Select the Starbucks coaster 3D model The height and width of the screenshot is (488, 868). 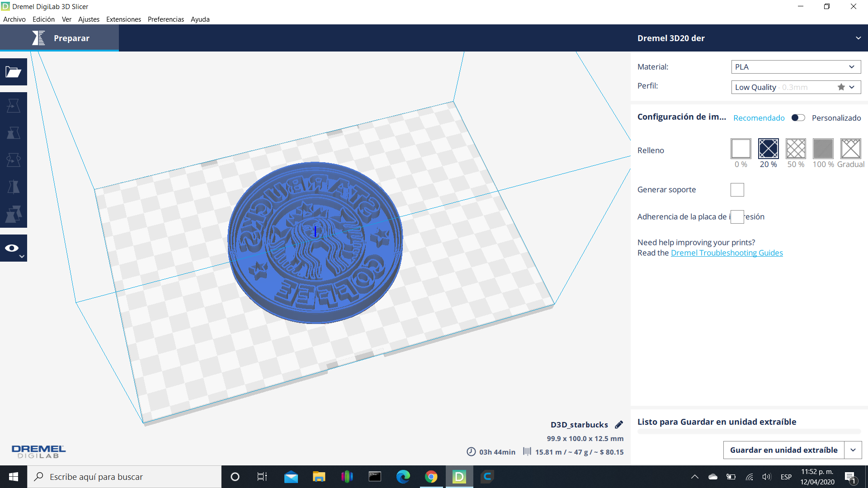(315, 243)
